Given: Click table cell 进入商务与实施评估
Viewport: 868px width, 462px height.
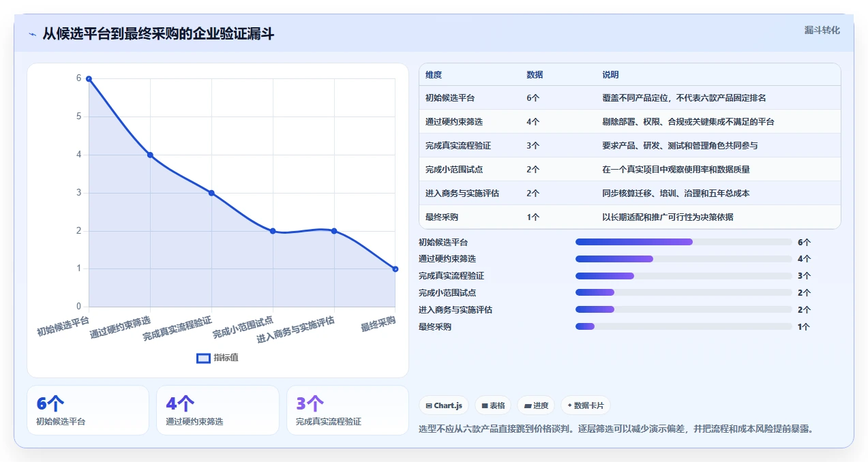Looking at the screenshot, I should click(x=462, y=194).
